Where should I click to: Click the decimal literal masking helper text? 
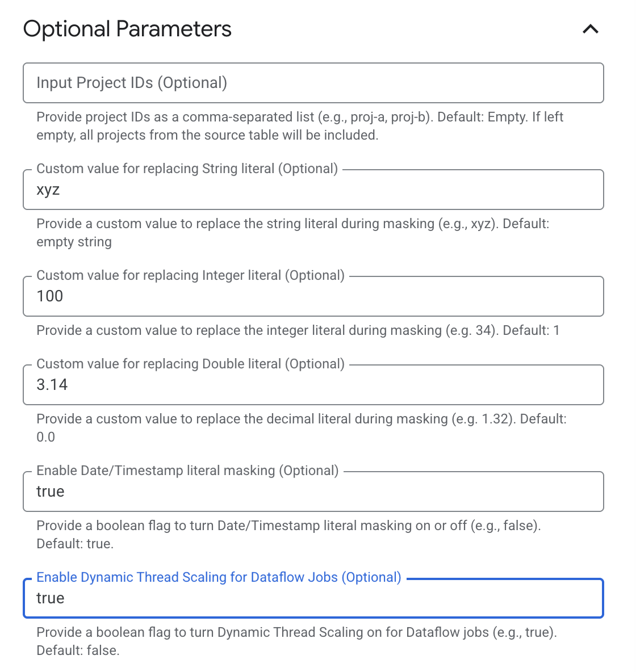click(301, 427)
